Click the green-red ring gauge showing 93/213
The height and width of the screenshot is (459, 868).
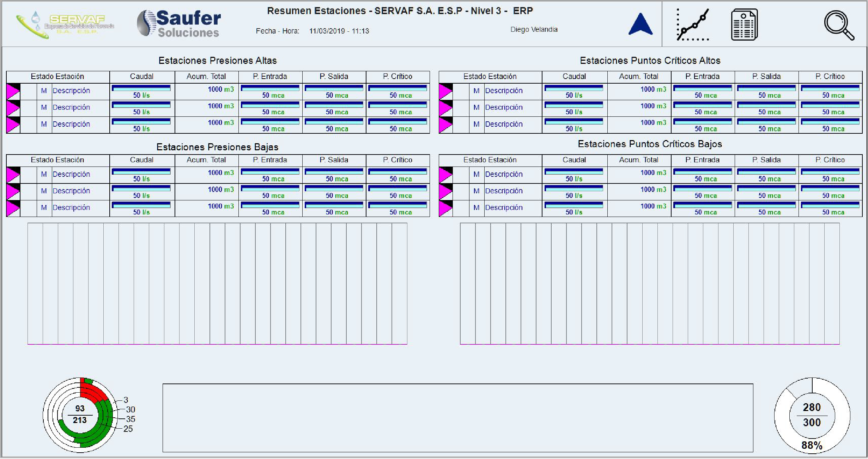pyautogui.click(x=80, y=415)
